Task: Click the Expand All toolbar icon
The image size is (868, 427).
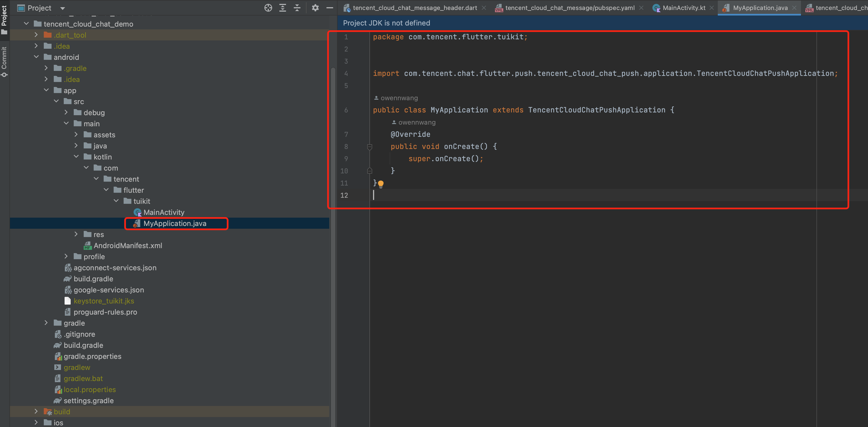Action: pos(282,8)
